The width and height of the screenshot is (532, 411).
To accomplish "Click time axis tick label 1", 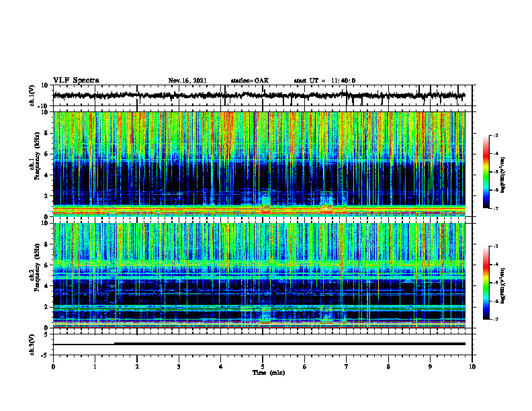I will (95, 367).
